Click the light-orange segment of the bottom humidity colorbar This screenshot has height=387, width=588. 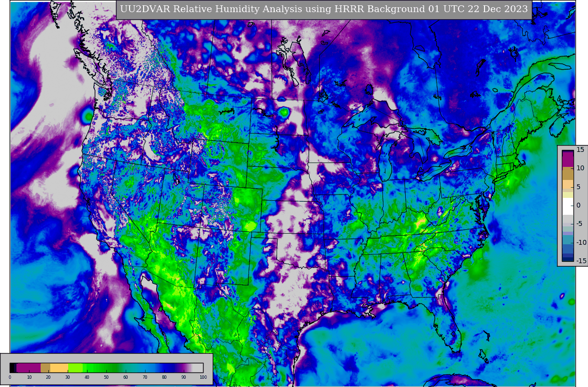click(x=59, y=368)
